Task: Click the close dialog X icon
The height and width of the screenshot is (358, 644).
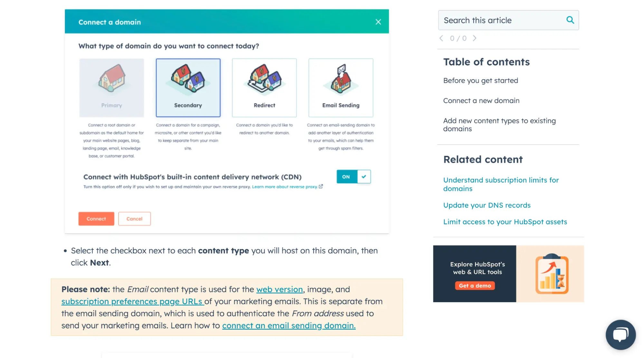Action: pyautogui.click(x=378, y=22)
